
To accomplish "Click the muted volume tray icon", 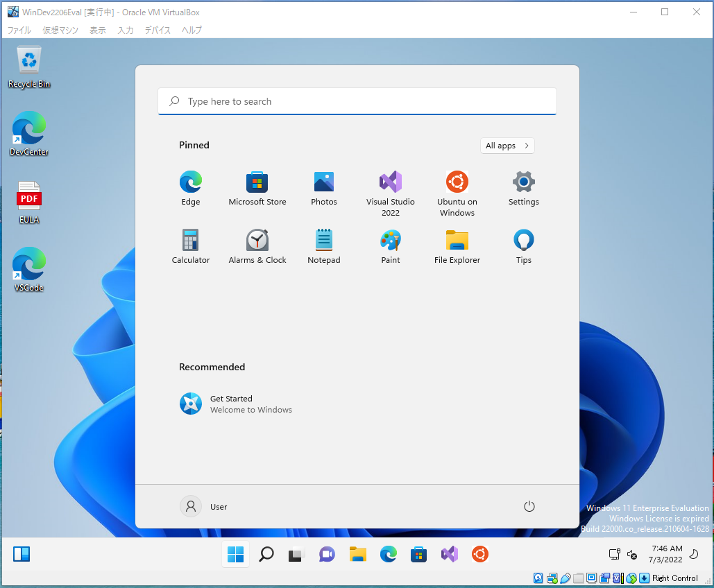I will click(632, 554).
